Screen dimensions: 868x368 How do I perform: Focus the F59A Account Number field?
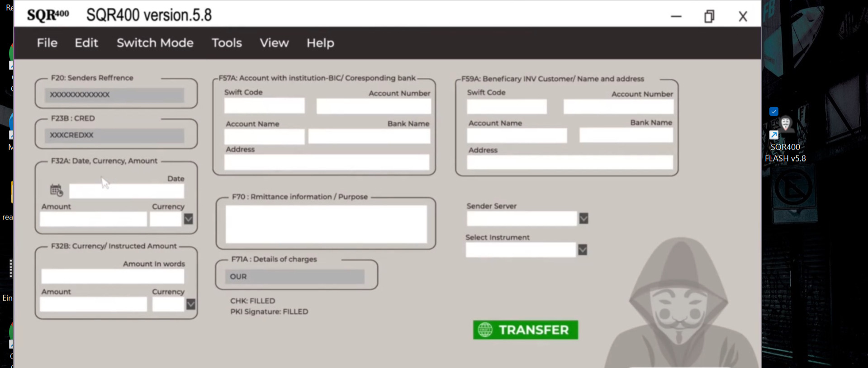pyautogui.click(x=618, y=107)
